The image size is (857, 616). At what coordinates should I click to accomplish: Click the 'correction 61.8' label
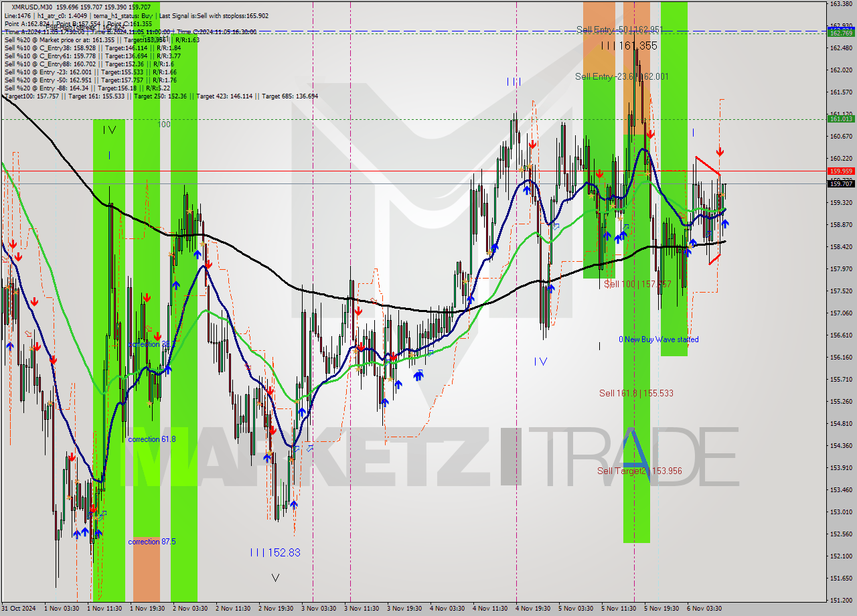tap(152, 439)
